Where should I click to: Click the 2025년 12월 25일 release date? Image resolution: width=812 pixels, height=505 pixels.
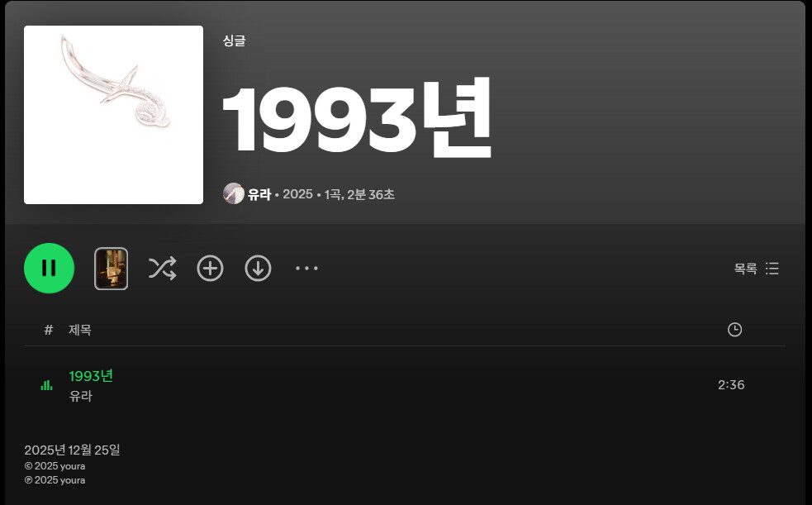[x=72, y=450]
